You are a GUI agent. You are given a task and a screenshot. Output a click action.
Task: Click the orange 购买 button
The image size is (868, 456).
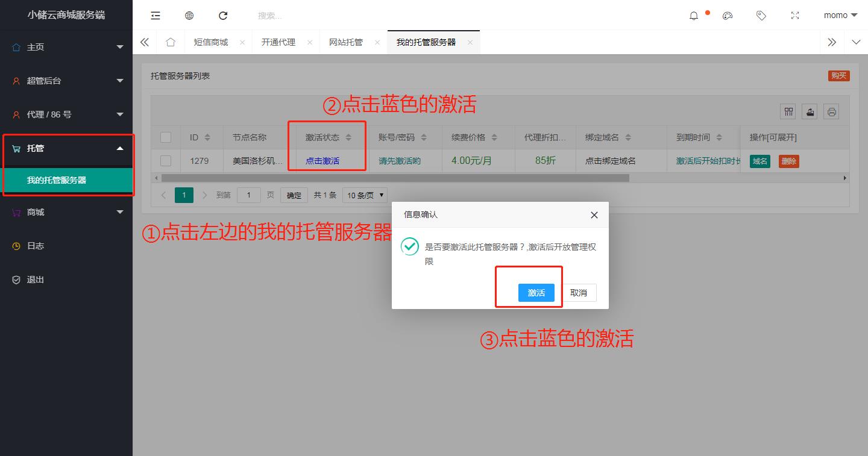(x=839, y=76)
